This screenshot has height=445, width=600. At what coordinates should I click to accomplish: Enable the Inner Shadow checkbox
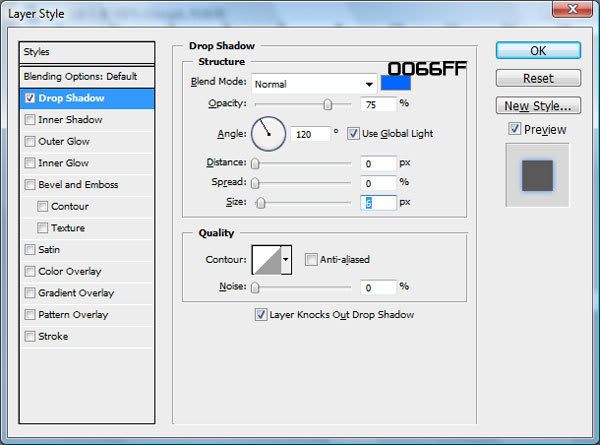[31, 120]
